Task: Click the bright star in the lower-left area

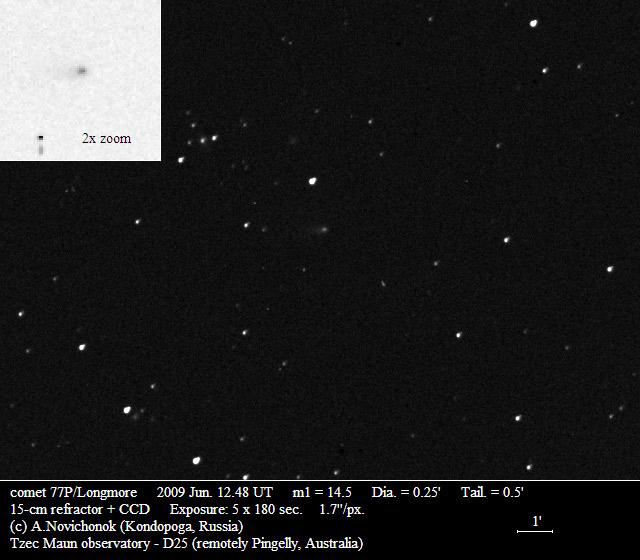Action: click(x=127, y=410)
